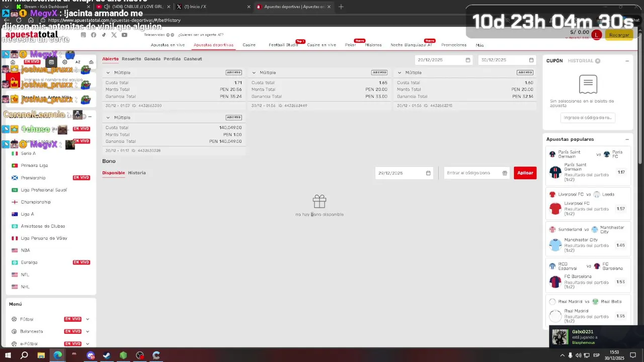
Task: Reload the page in browser toolbar
Action: pos(19,20)
